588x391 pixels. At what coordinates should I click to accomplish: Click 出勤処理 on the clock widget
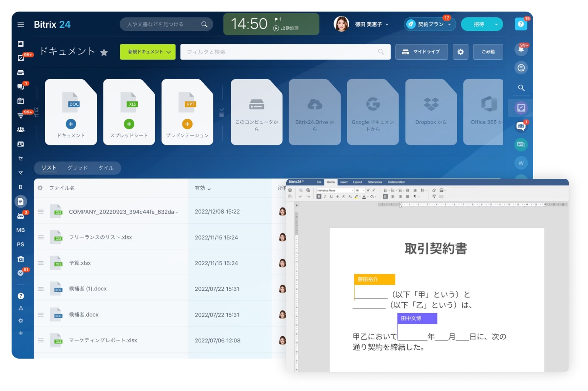pos(286,28)
